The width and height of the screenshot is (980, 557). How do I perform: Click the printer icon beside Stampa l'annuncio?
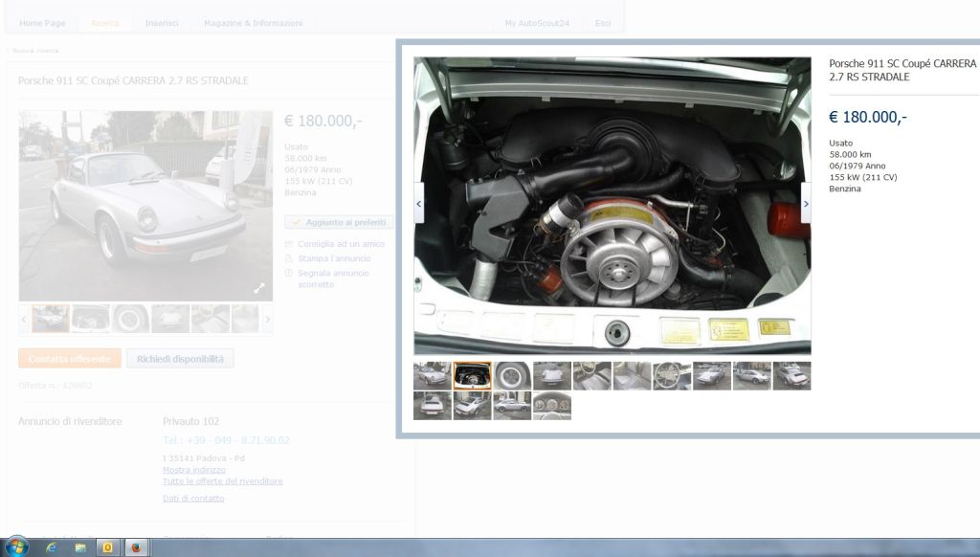coord(289,258)
